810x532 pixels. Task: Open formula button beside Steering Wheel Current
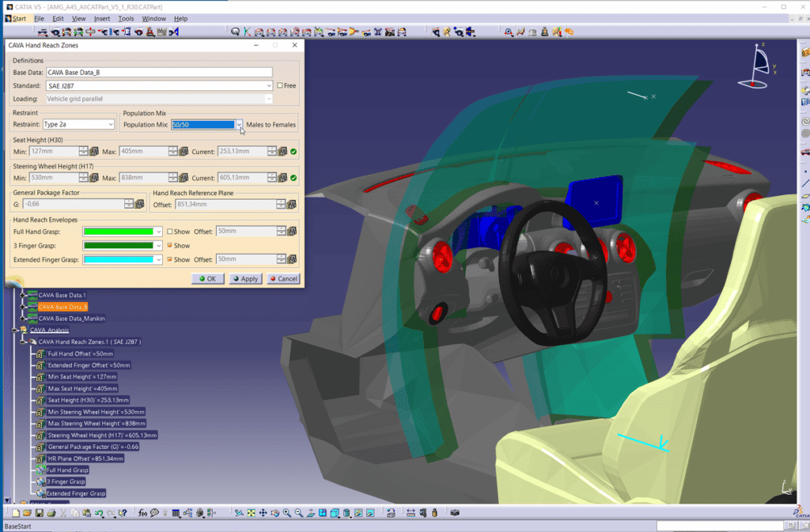tap(282, 178)
